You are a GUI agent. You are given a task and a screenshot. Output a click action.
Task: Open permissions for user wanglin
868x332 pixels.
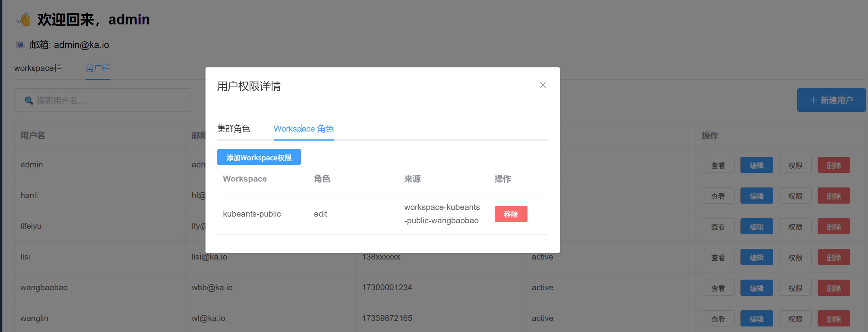(x=795, y=319)
